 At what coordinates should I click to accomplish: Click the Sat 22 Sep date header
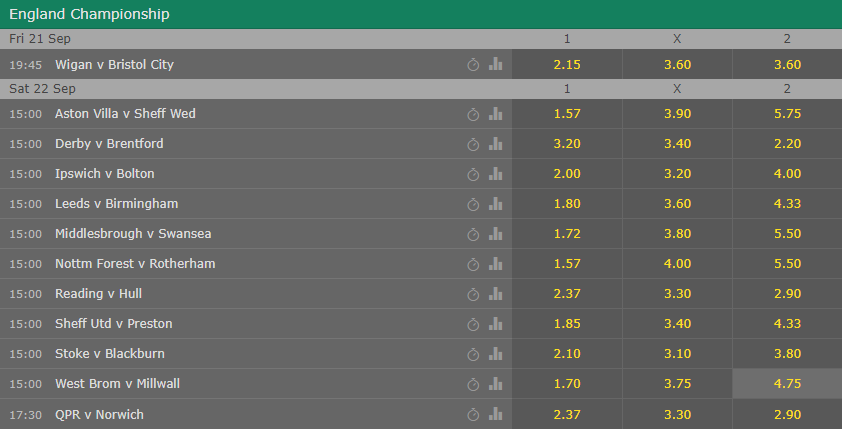coord(42,89)
